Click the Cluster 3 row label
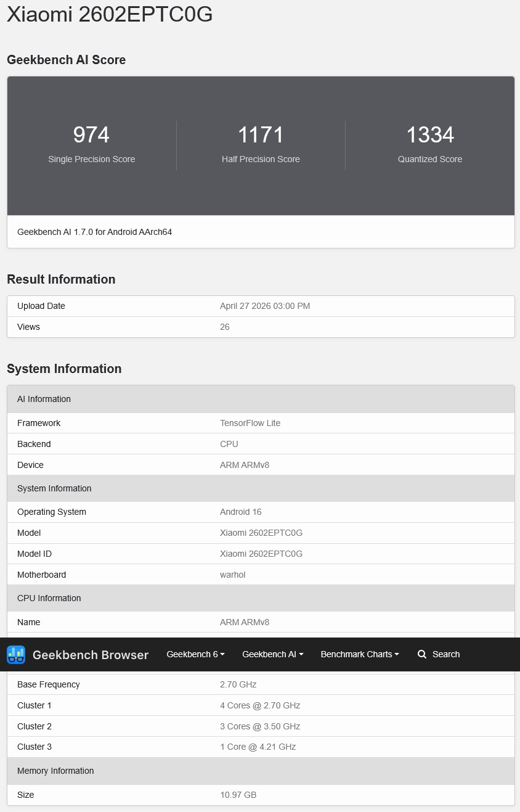The height and width of the screenshot is (812, 520). (35, 747)
